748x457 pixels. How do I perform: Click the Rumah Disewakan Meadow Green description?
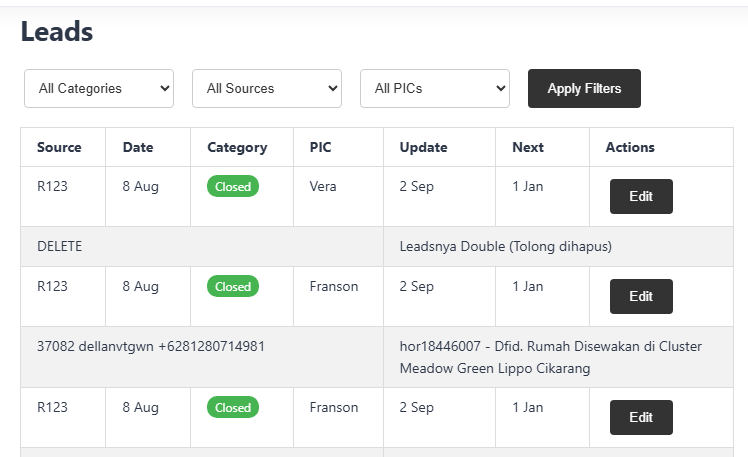pyautogui.click(x=550, y=357)
